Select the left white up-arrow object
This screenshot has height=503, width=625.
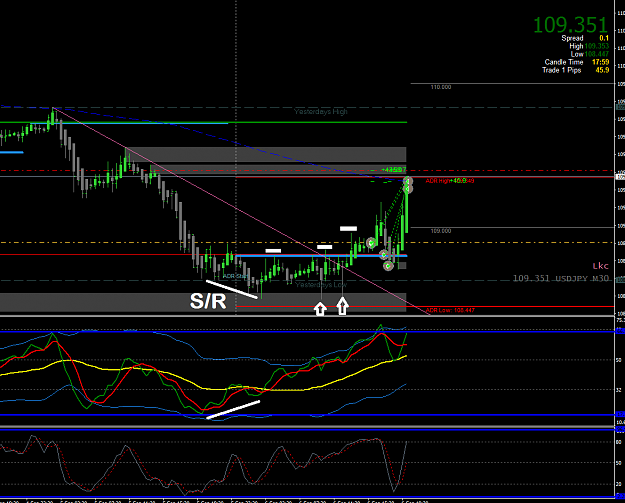click(320, 308)
